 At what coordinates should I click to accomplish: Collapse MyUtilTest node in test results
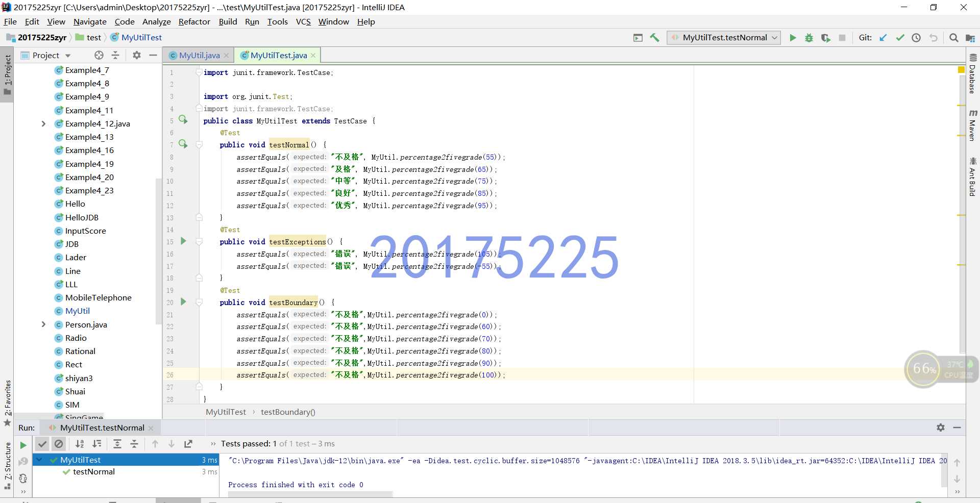click(39, 460)
